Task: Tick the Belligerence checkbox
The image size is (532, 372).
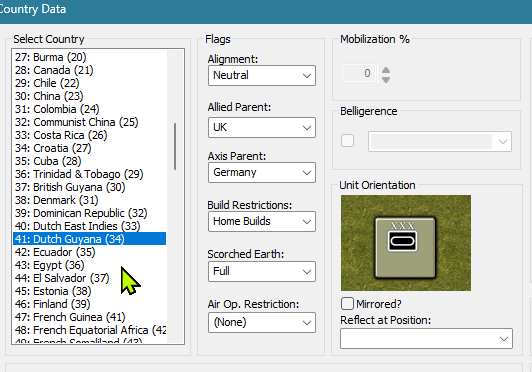Action: [x=347, y=141]
